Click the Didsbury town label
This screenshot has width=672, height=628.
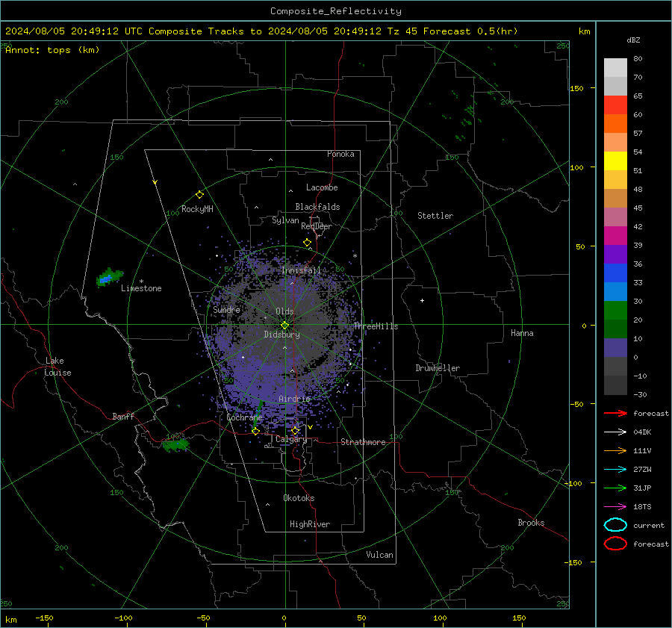(281, 335)
